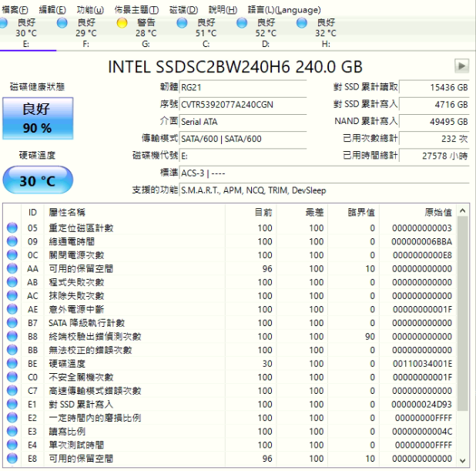This screenshot has width=476, height=471.
Task: Click power on hours value 27578 小時
Action: 434,156
